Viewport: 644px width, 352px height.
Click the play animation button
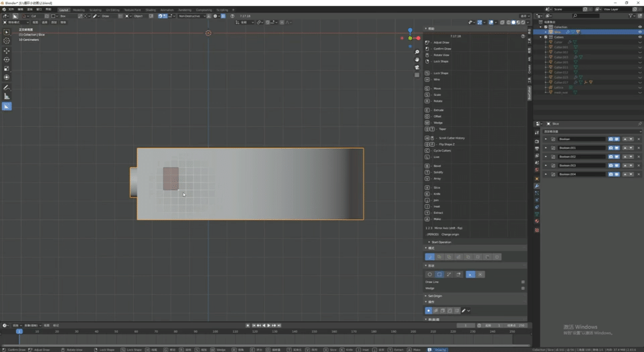click(269, 325)
